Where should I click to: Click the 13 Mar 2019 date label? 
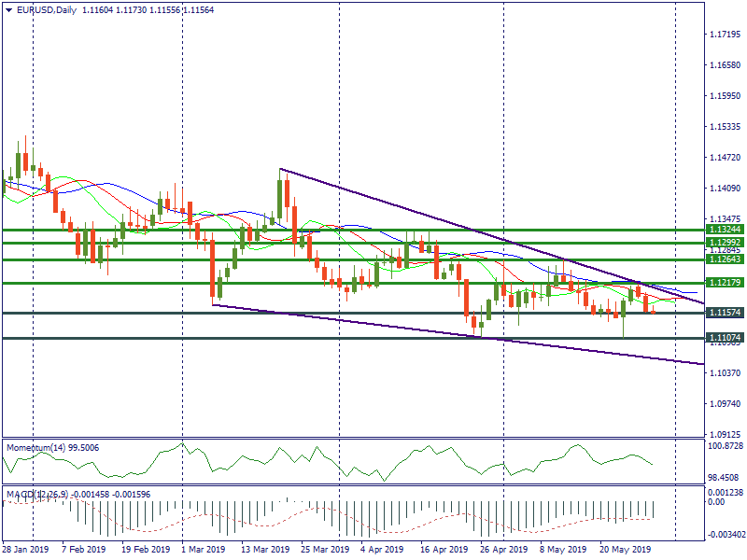pyautogui.click(x=264, y=550)
